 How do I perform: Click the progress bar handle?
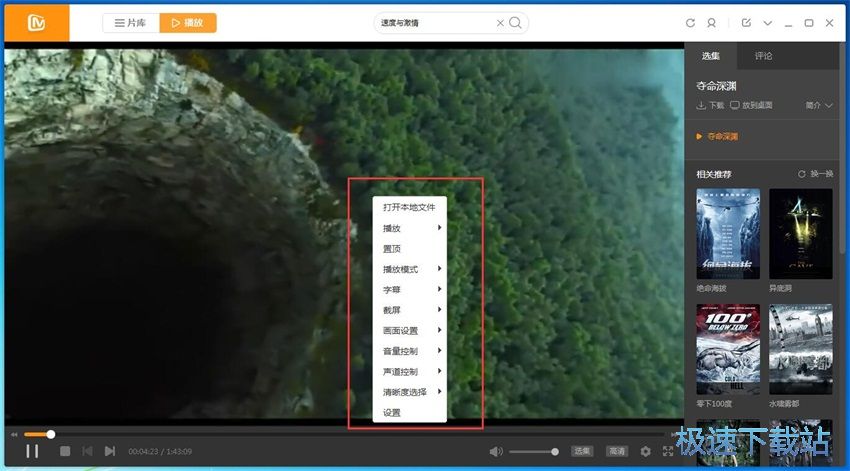50,434
